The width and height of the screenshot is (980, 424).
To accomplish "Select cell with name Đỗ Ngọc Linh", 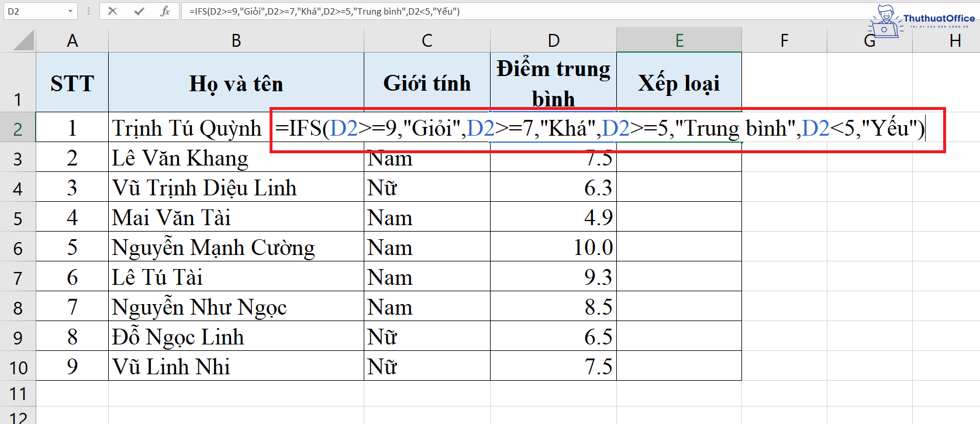I will click(236, 336).
